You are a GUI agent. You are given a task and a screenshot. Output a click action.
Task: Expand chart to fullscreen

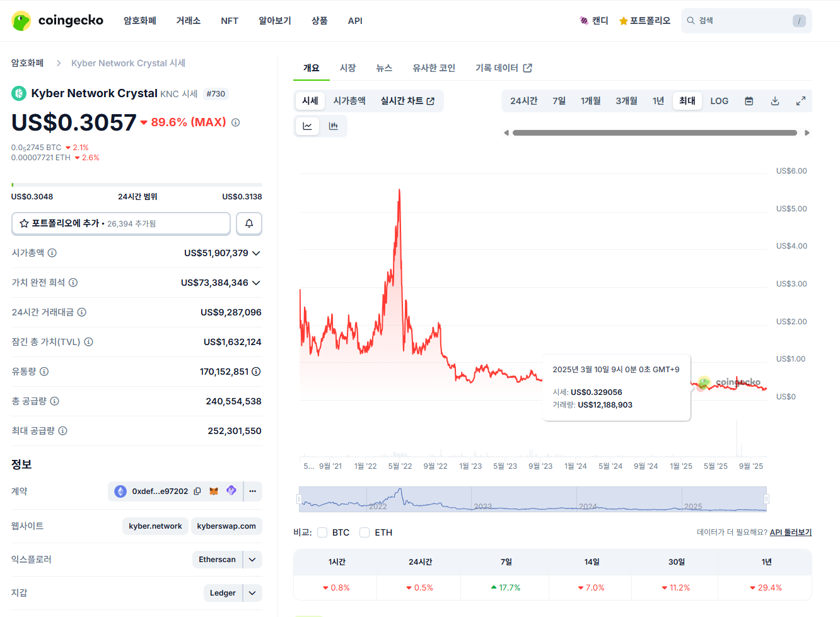click(x=801, y=101)
